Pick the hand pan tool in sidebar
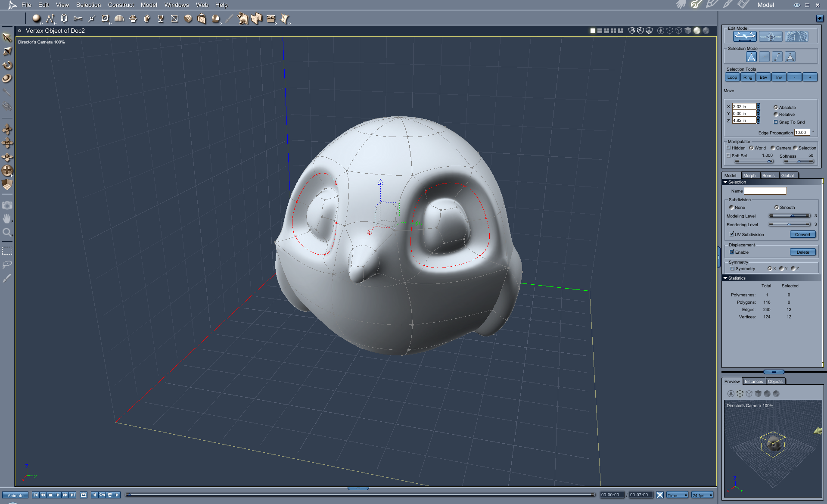 (7, 219)
